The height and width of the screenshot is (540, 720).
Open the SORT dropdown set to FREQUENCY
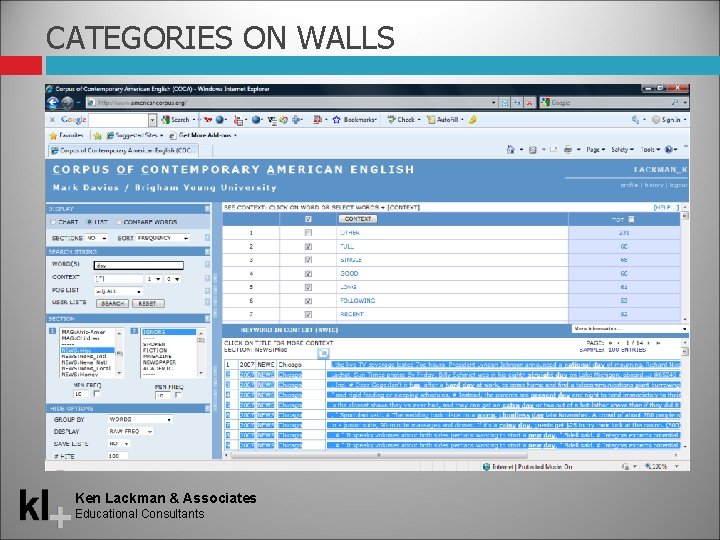coord(163,238)
